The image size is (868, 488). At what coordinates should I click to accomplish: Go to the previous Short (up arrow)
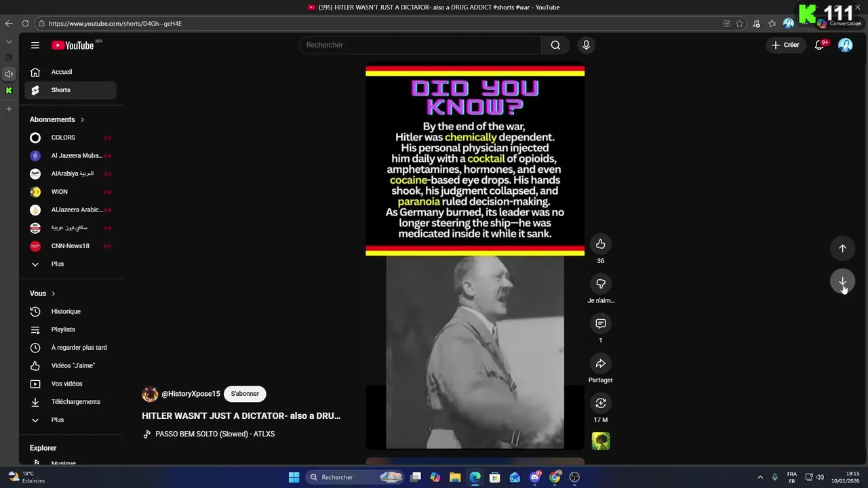(842, 248)
